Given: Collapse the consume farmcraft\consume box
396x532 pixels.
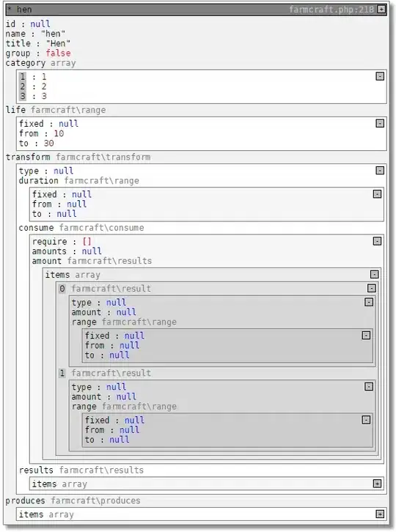Looking at the screenshot, I should click(x=377, y=241).
